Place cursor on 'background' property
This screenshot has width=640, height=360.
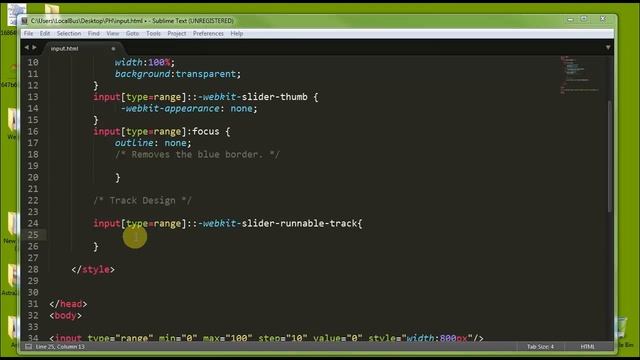coord(142,74)
